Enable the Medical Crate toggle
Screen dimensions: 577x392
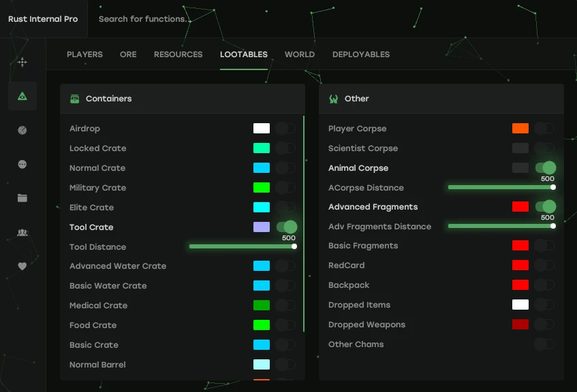coord(286,305)
